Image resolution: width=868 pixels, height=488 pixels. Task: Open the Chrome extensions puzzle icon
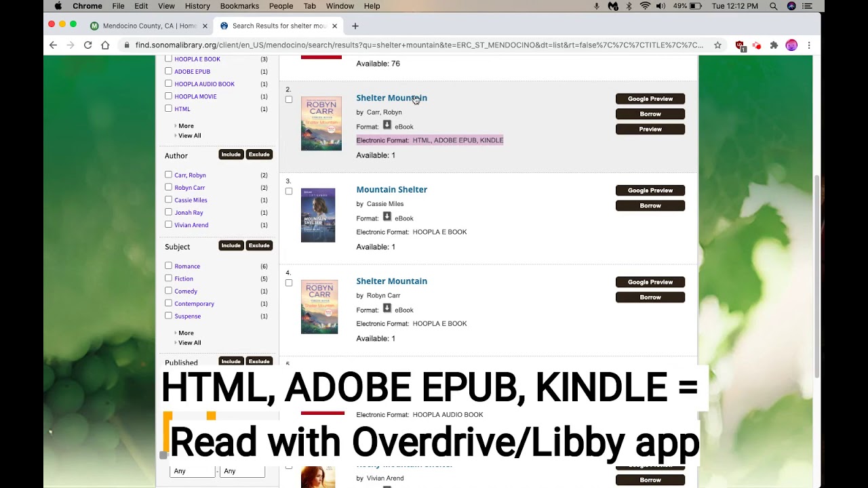point(774,45)
